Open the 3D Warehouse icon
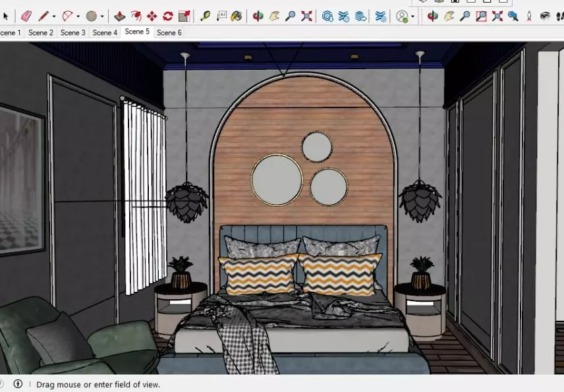Screen dimensions: 564x392 point(327,16)
